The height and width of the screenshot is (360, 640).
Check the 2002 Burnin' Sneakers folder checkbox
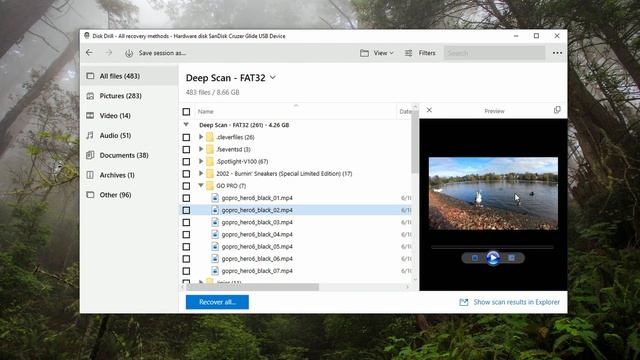click(x=187, y=174)
